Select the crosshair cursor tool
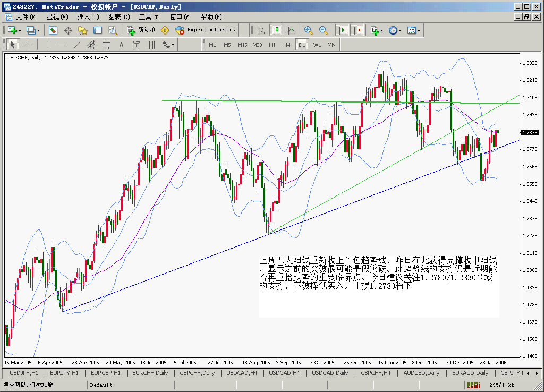This screenshot has height=392, width=544. click(28, 45)
